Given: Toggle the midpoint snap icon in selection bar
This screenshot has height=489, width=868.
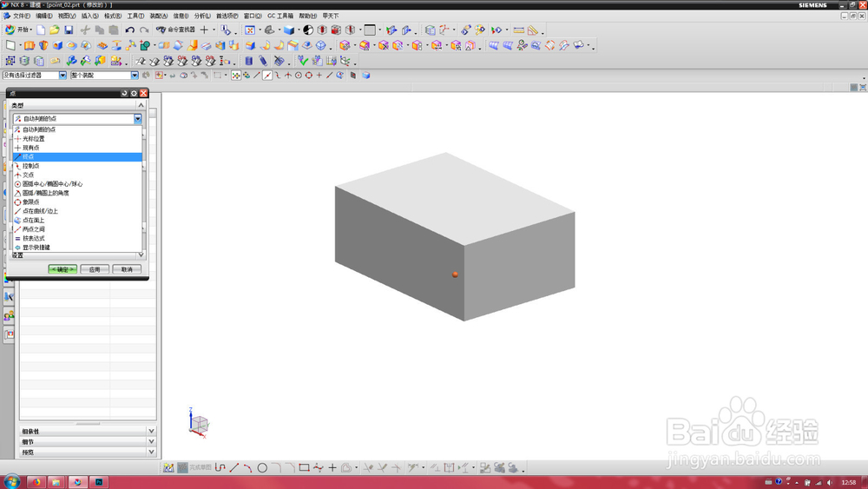Looking at the screenshot, I should pyautogui.click(x=267, y=76).
